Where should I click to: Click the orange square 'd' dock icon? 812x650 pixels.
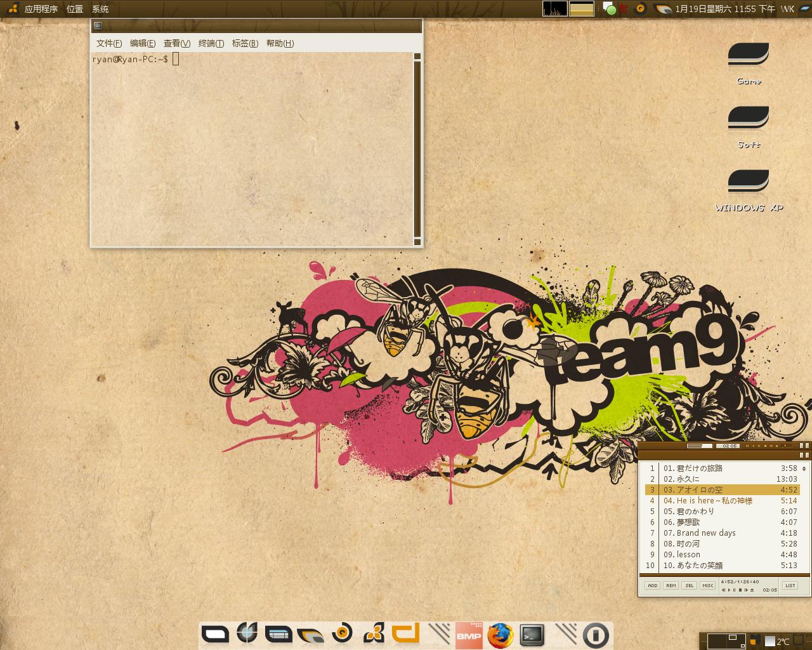[406, 633]
